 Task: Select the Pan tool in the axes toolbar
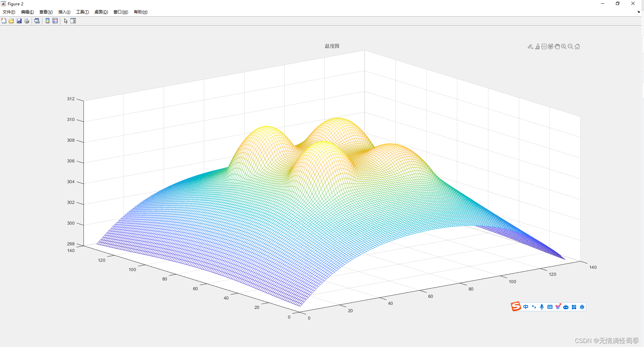[x=557, y=46]
